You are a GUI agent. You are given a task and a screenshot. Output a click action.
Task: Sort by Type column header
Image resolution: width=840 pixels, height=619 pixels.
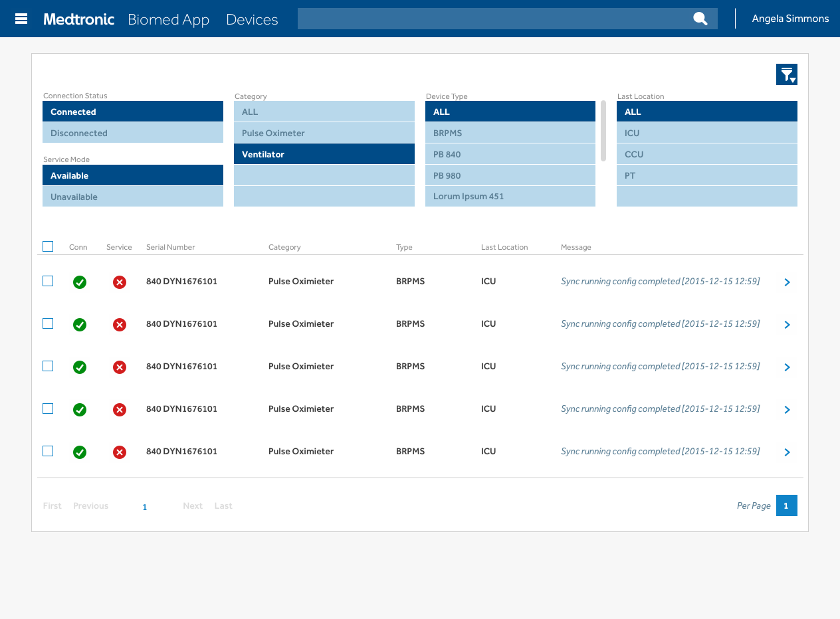[x=404, y=247]
